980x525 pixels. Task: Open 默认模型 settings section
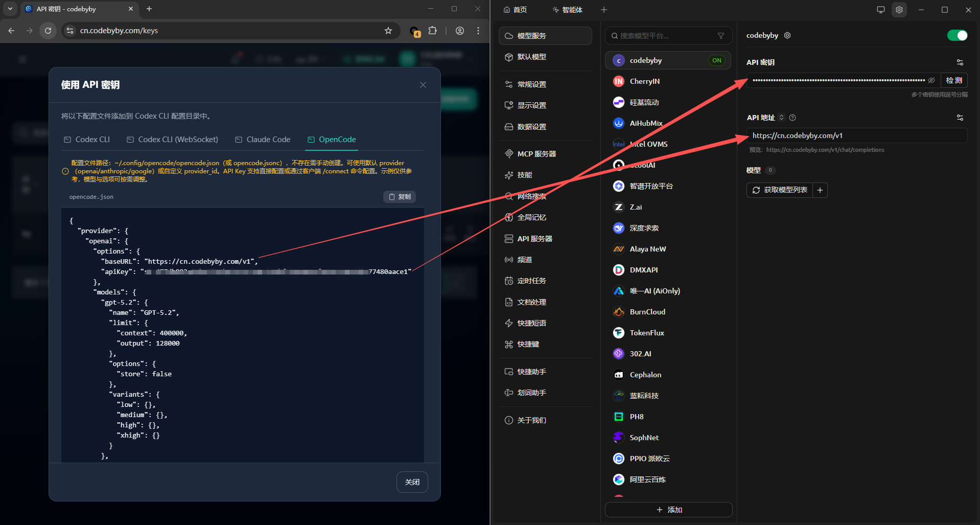tap(545, 57)
